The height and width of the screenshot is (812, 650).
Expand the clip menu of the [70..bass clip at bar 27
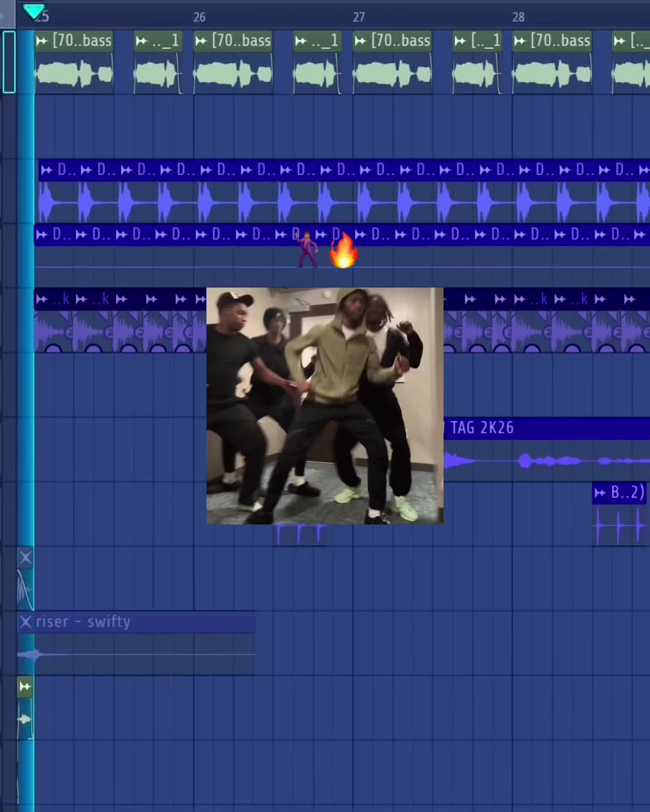pyautogui.click(x=361, y=41)
